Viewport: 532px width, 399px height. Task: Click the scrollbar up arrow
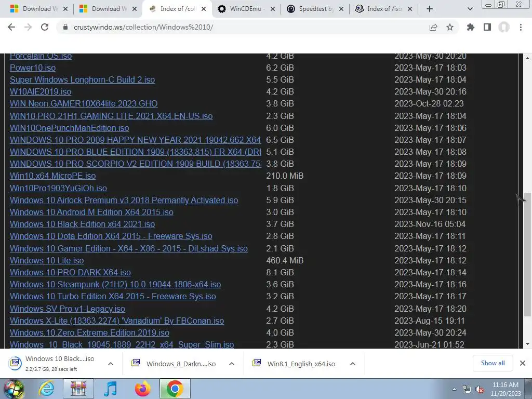pyautogui.click(x=527, y=58)
